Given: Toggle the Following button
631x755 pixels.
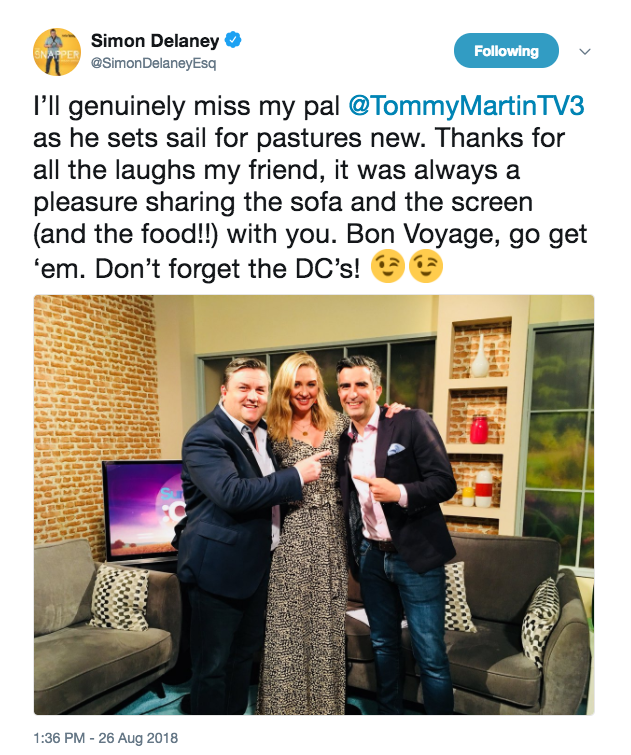Looking at the screenshot, I should 506,51.
